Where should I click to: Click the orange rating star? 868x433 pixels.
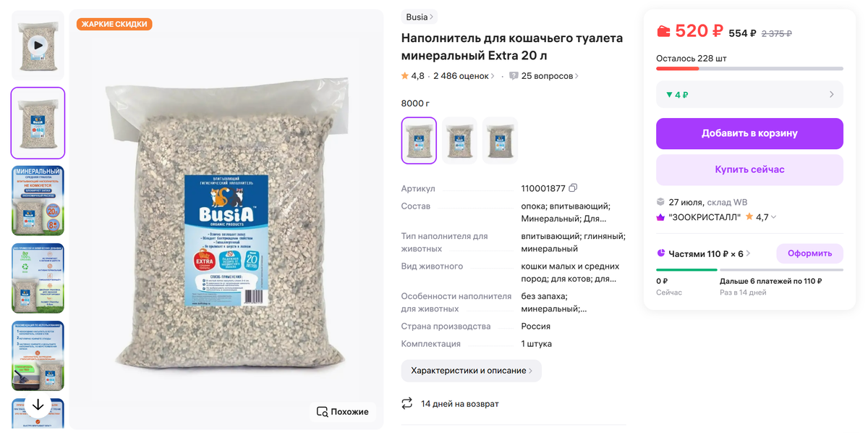click(x=405, y=75)
